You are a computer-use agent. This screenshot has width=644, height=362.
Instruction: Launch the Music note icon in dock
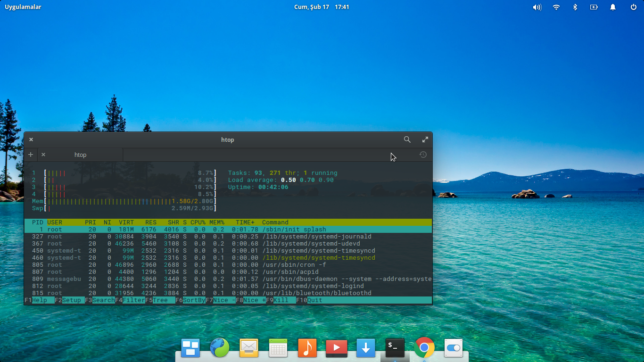pos(307,348)
